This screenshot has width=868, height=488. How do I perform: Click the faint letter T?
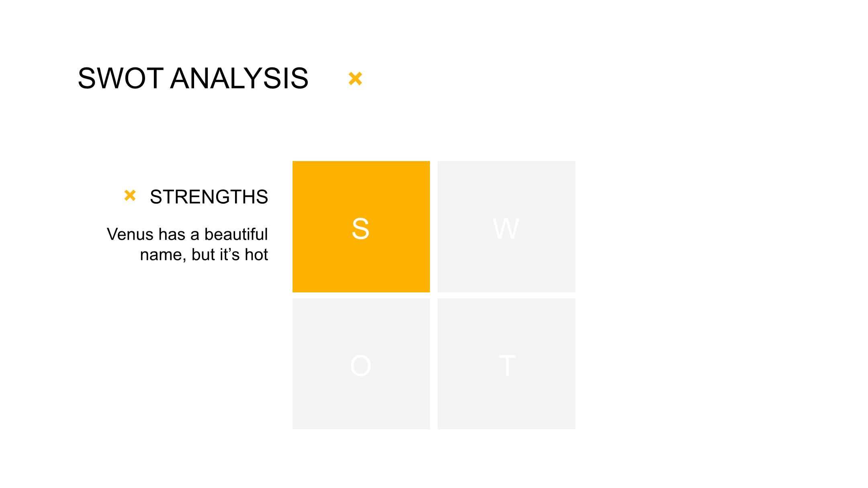(x=507, y=366)
